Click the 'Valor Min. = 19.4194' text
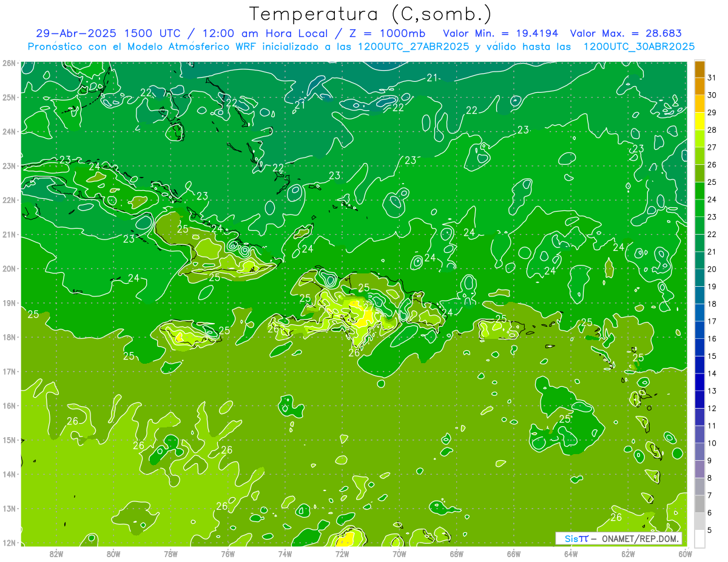 tap(500, 33)
